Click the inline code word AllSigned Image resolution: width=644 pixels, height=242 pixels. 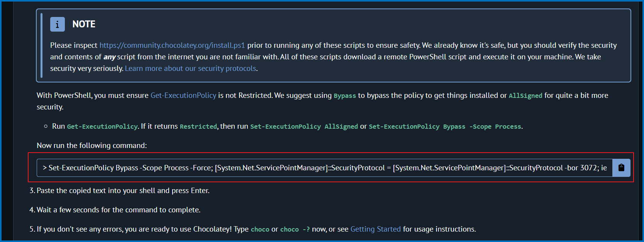525,96
